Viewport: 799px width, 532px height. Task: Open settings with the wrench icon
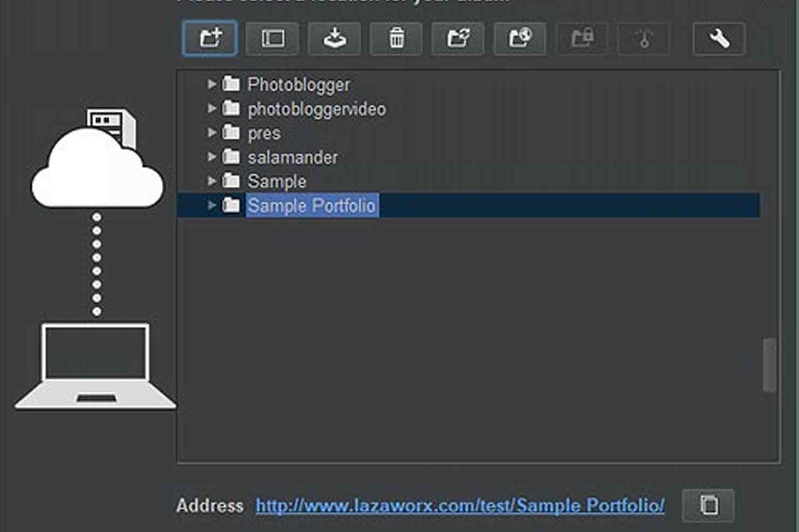point(719,38)
